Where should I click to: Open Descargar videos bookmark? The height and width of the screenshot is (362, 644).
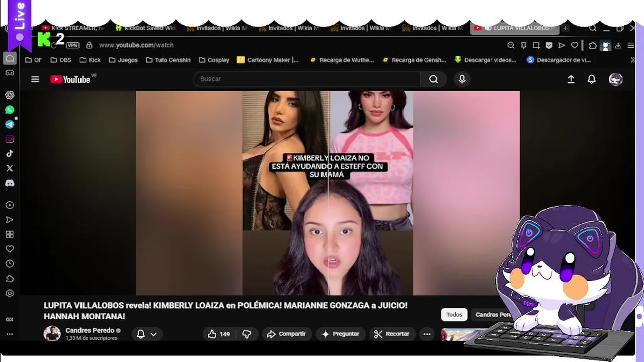point(486,60)
